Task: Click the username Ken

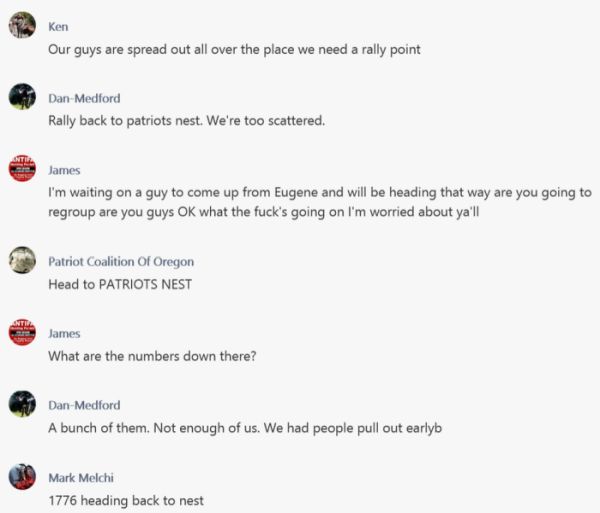Action: pos(58,27)
